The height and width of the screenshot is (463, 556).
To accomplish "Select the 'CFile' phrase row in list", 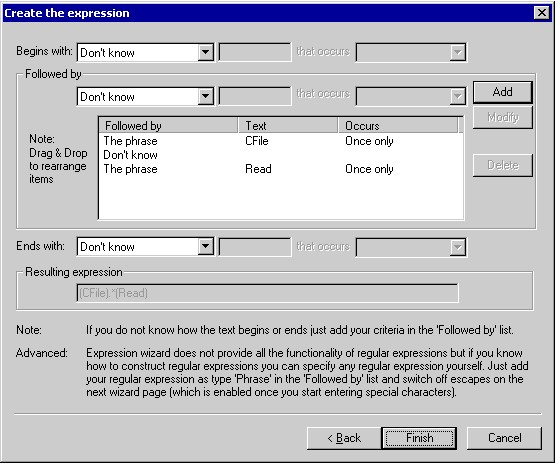I will click(280, 141).
